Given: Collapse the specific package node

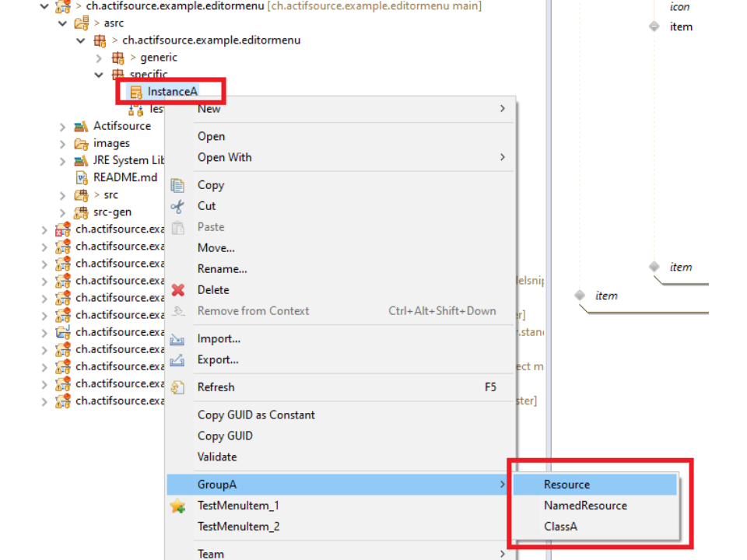Looking at the screenshot, I should (x=99, y=75).
